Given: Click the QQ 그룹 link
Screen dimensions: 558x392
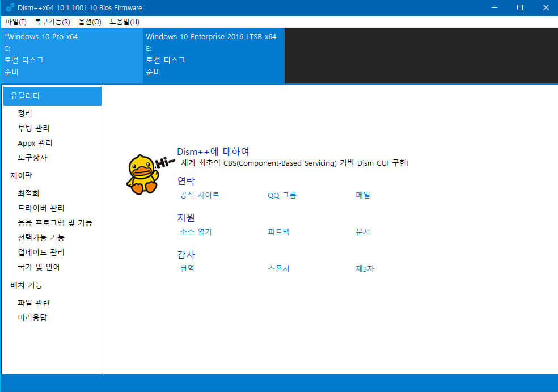Looking at the screenshot, I should (x=282, y=195).
